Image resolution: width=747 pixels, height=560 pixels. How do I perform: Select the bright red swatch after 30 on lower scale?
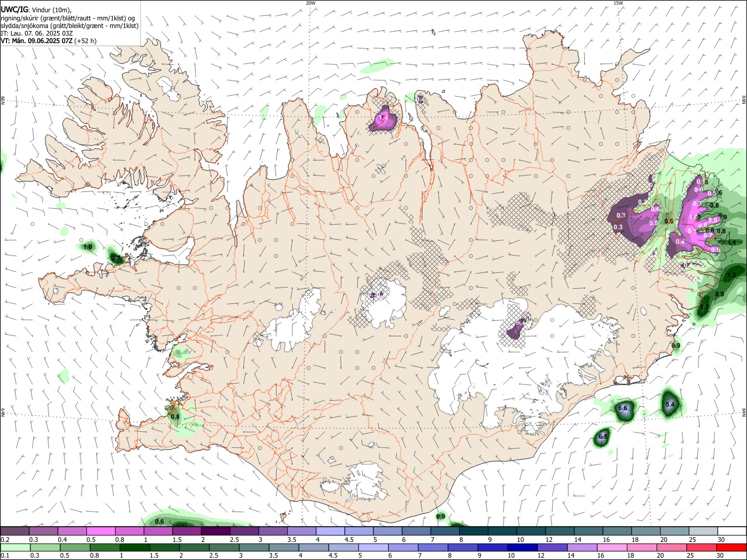click(x=732, y=548)
